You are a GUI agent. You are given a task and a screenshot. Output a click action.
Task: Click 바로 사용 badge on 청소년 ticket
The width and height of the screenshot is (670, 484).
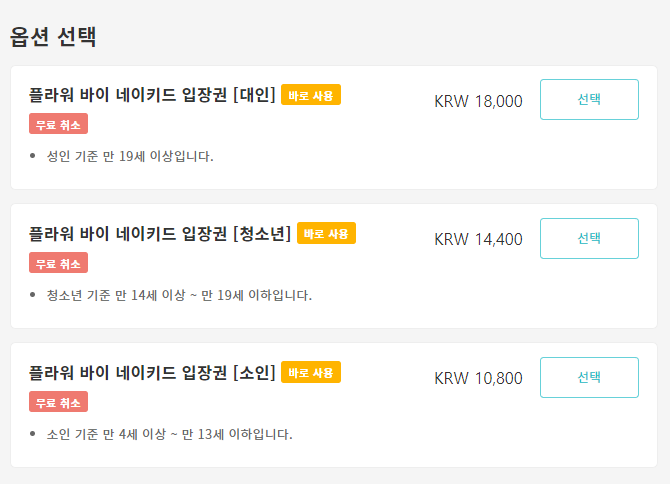326,233
